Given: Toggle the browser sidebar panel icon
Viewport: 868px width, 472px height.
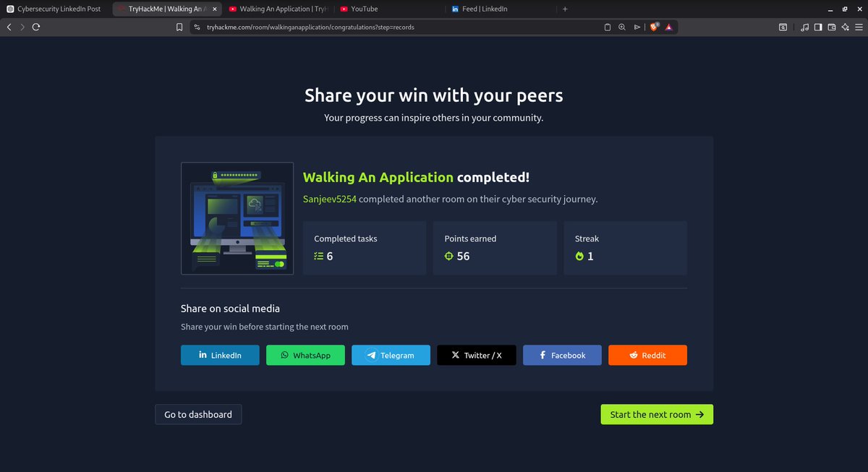Looking at the screenshot, I should (x=818, y=27).
